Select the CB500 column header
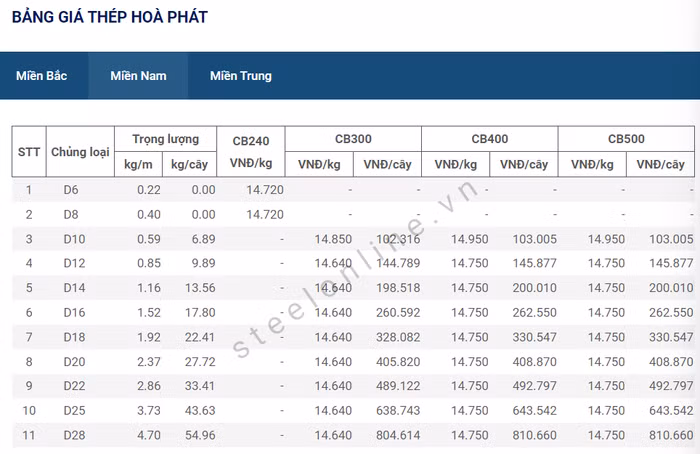700x454 pixels. pyautogui.click(x=626, y=139)
